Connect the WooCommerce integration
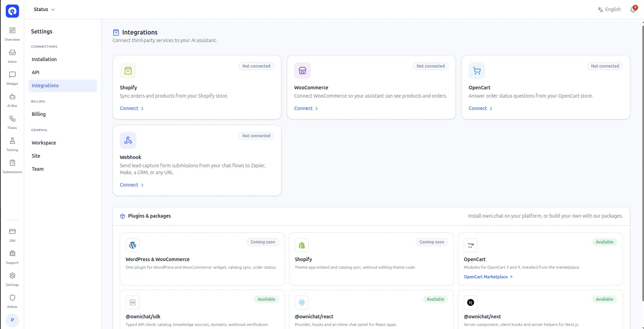 tap(306, 108)
